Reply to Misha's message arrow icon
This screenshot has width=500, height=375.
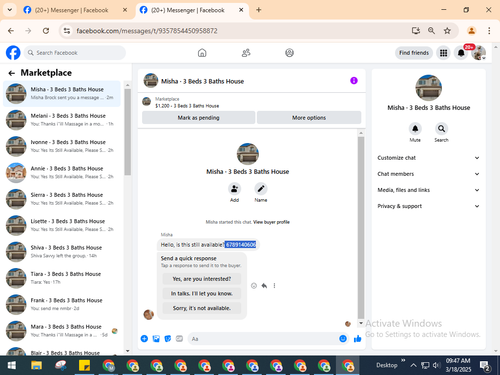(264, 286)
